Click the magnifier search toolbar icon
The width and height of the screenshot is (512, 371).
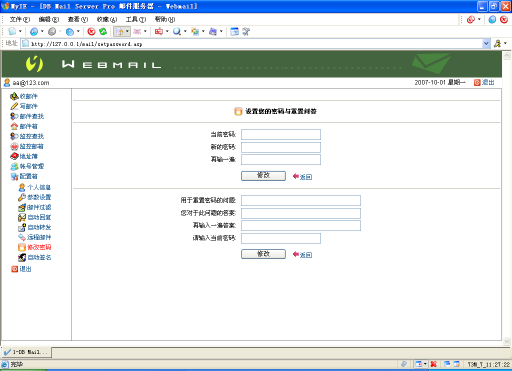coord(177,32)
